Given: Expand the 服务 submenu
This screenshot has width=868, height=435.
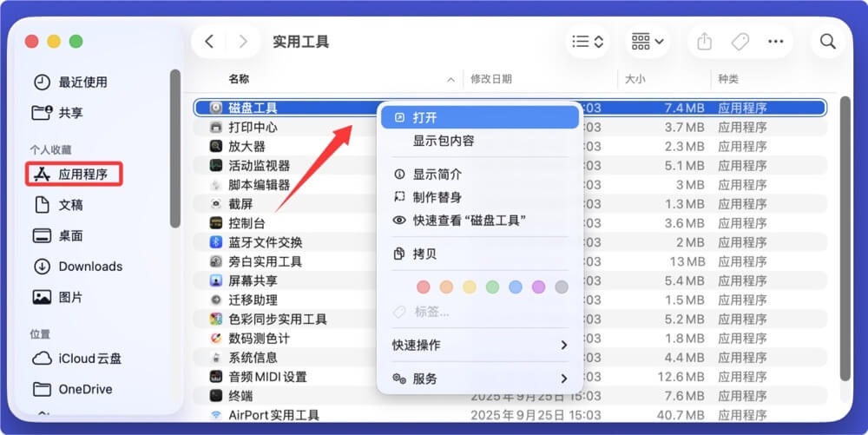Looking at the screenshot, I should tap(480, 379).
